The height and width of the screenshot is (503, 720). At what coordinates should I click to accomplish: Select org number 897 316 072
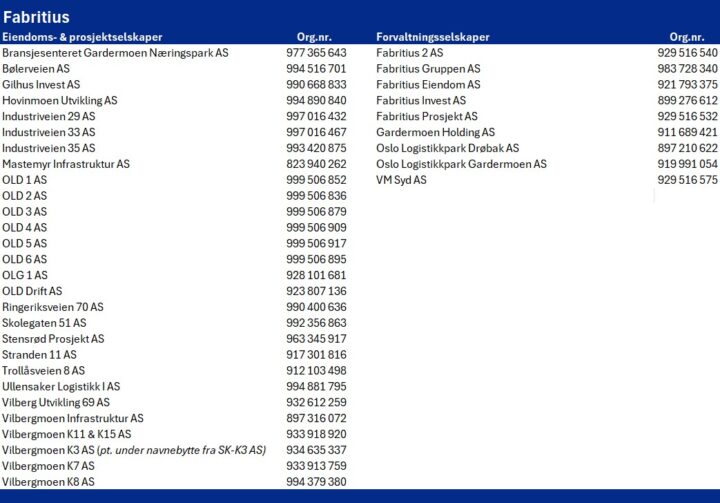point(316,418)
